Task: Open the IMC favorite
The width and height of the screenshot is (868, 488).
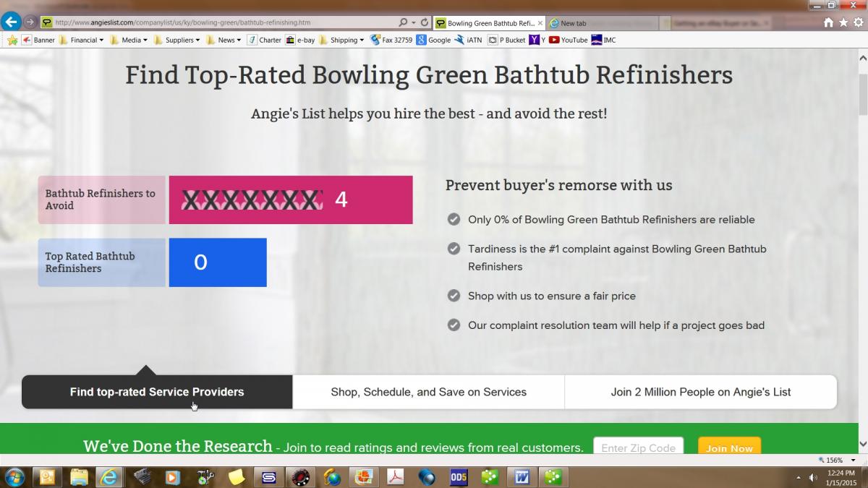Action: tap(604, 40)
